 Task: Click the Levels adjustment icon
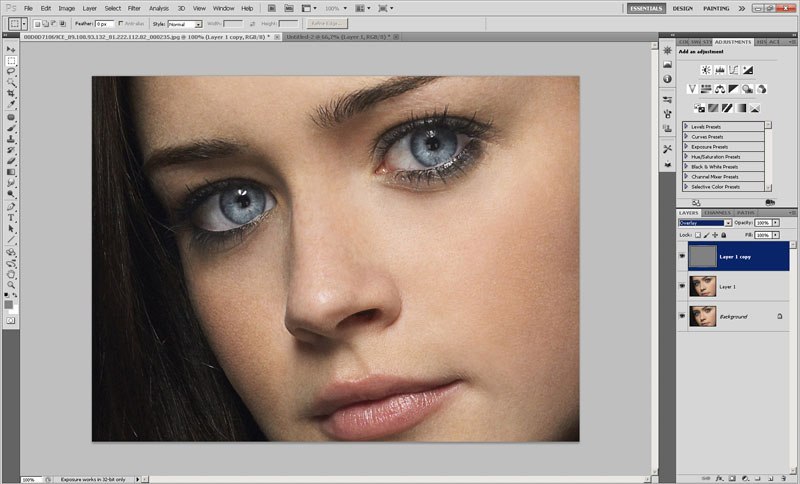pyautogui.click(x=720, y=70)
